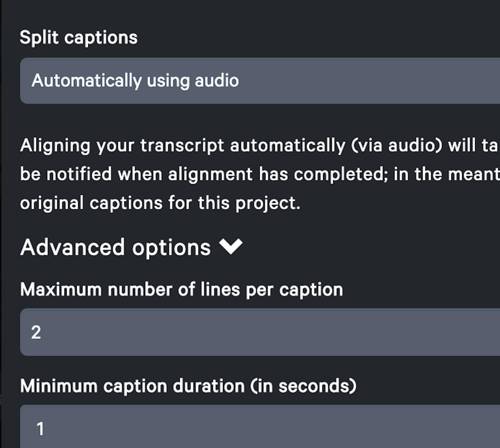Click the '(in seconds)' part of the duration label
The width and height of the screenshot is (500, 448).
(x=304, y=386)
